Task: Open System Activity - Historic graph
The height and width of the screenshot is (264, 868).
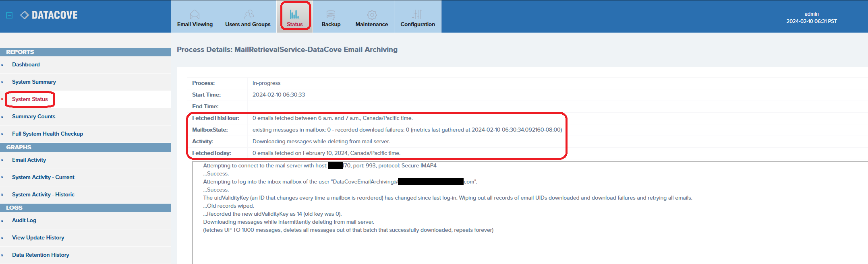Action: tap(43, 194)
